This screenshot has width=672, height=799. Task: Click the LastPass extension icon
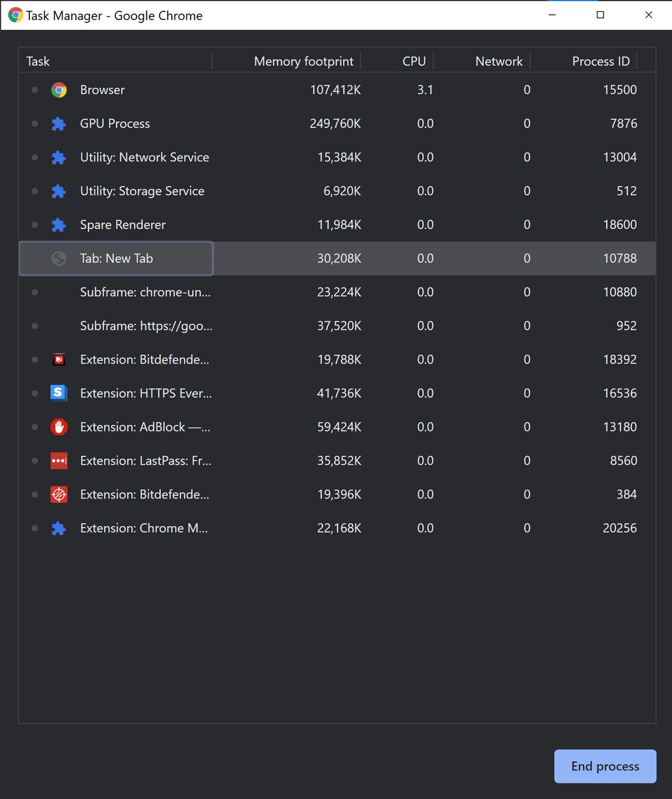59,460
